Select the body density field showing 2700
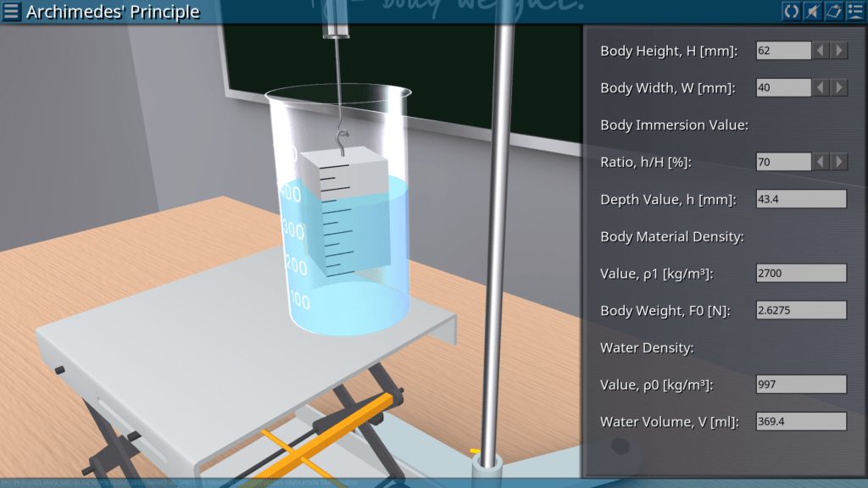This screenshot has height=488, width=868. coord(800,273)
